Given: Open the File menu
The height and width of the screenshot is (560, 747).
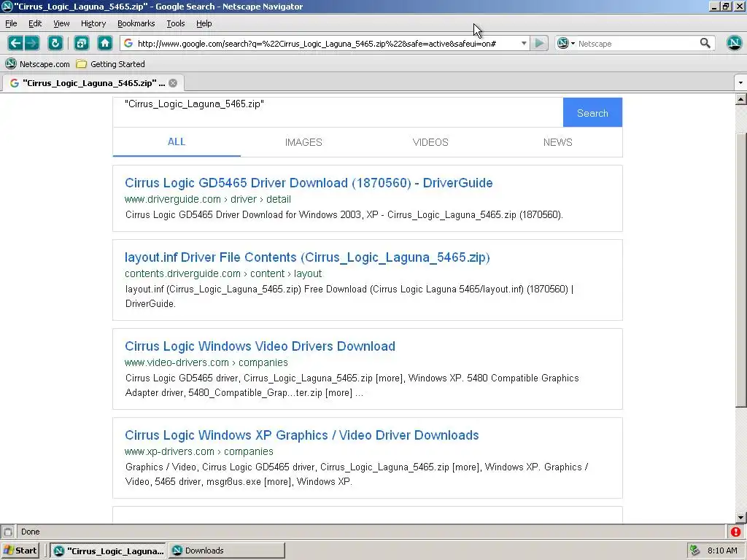Looking at the screenshot, I should click(11, 23).
